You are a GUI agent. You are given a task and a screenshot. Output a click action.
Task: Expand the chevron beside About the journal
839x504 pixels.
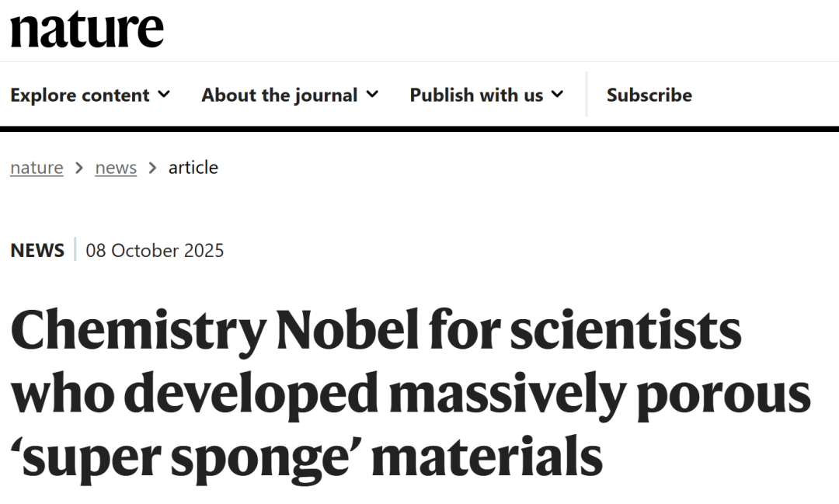tap(372, 94)
